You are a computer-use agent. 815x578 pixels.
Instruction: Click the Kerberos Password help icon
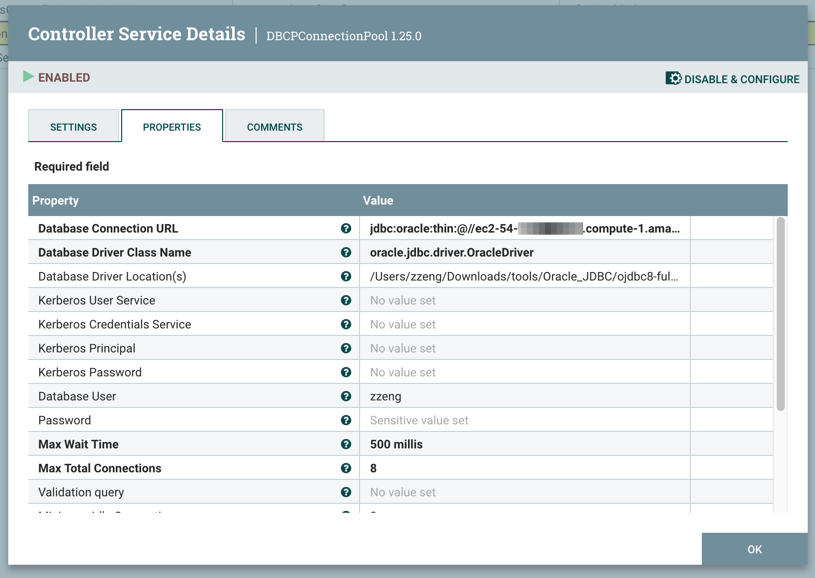[345, 372]
